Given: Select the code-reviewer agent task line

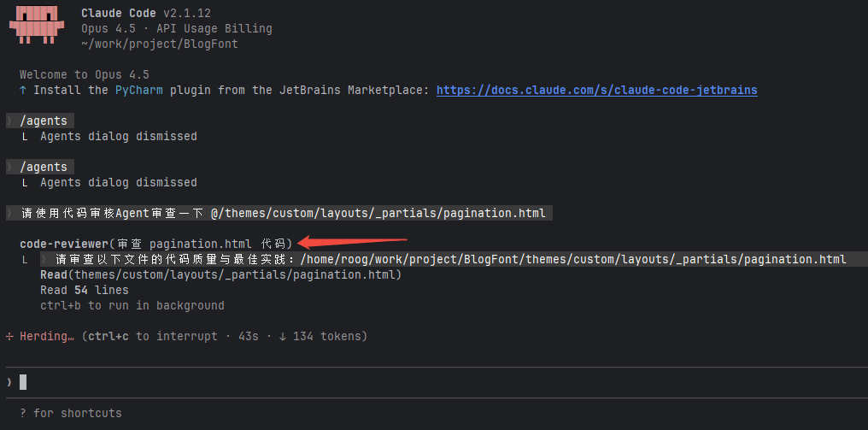Looking at the screenshot, I should click(x=155, y=244).
